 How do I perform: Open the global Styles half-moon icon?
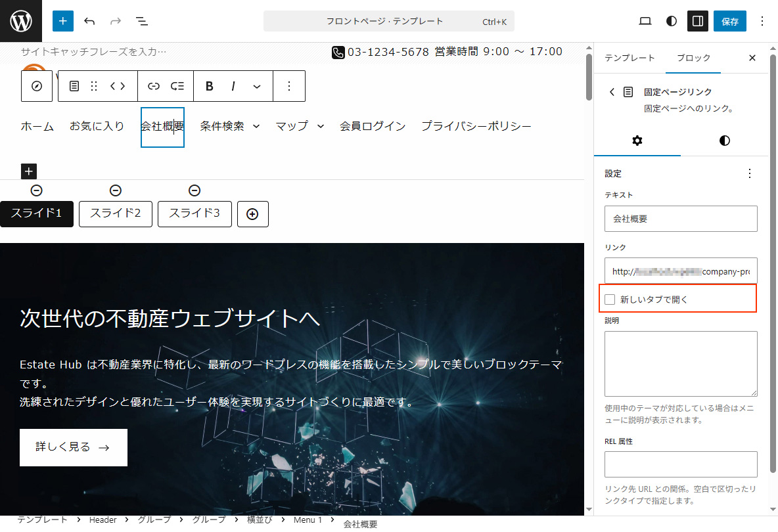click(x=671, y=21)
